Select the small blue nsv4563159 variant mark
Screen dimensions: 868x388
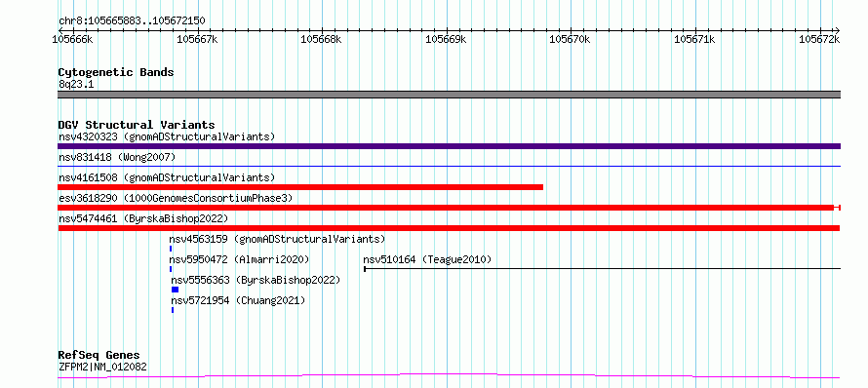171,249
